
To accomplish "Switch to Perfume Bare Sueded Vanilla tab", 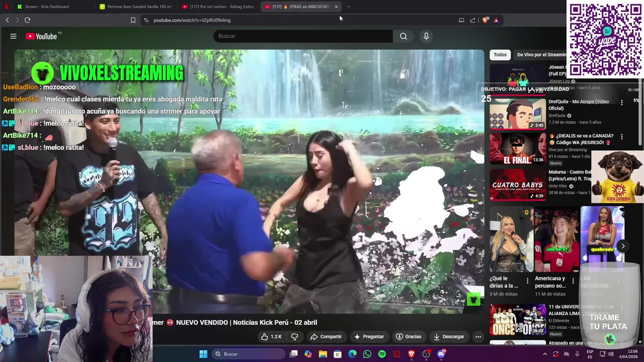I will pyautogui.click(x=136, y=7).
